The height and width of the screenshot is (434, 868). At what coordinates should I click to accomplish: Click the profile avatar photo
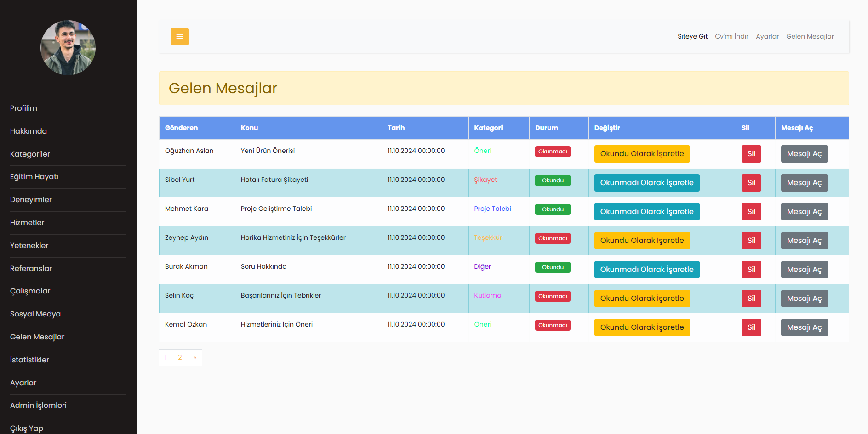68,48
